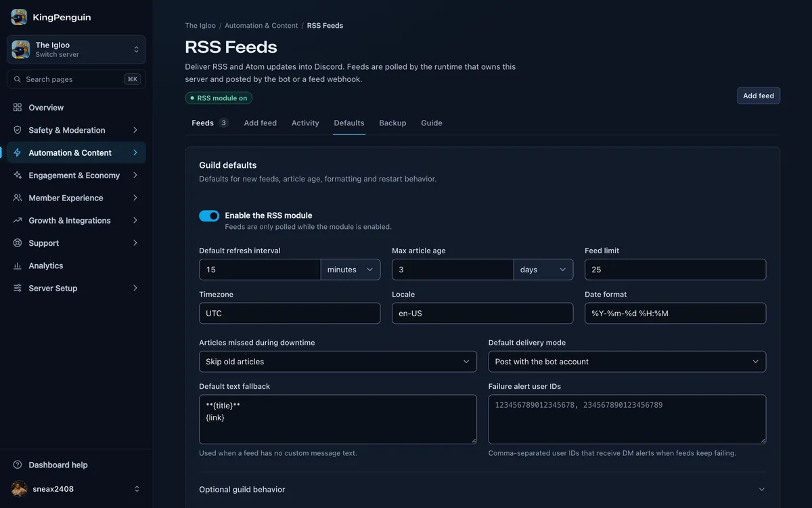Click the Guild defaults heading
812x508 pixels.
click(228, 165)
